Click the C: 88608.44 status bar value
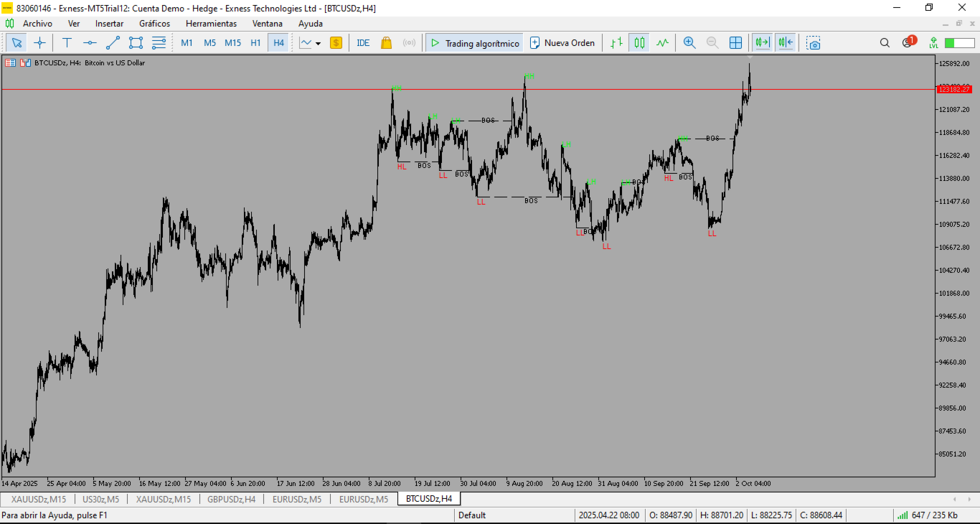This screenshot has width=980, height=524. coord(821,515)
